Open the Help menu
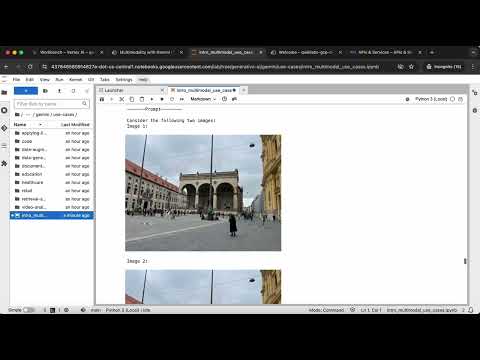 pos(143,79)
